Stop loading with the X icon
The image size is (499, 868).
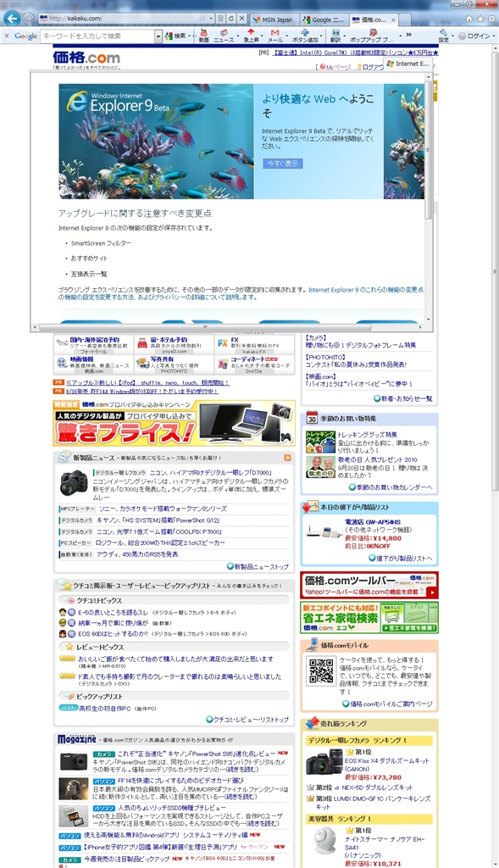241,19
